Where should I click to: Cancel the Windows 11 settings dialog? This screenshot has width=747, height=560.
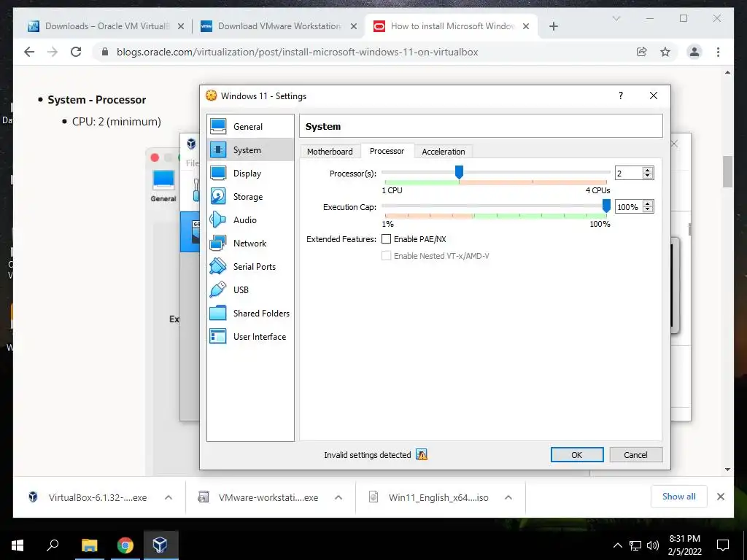tap(635, 455)
